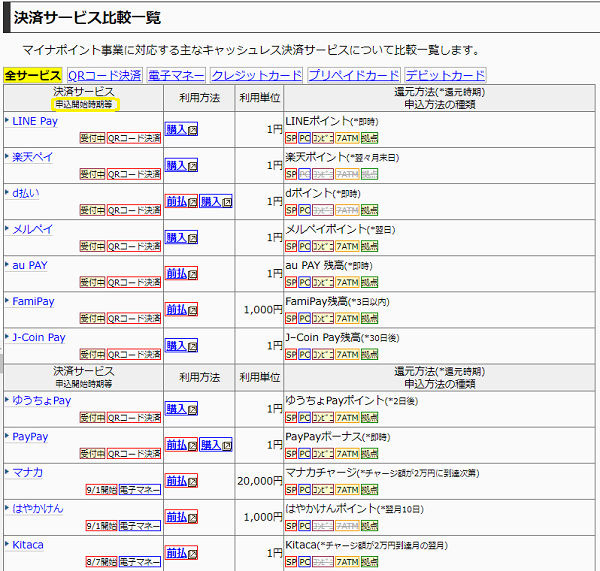
Task: Follow the au PAY link
Action: tap(30, 265)
